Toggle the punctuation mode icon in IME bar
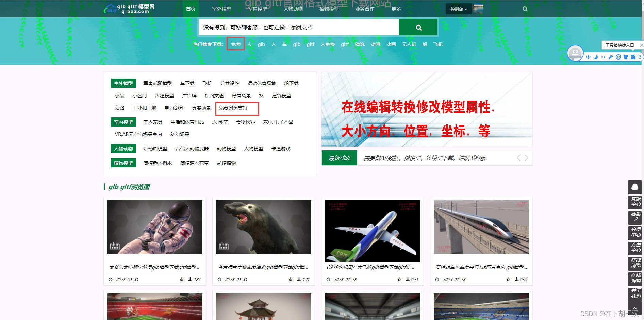The image size is (644, 320). (x=603, y=57)
